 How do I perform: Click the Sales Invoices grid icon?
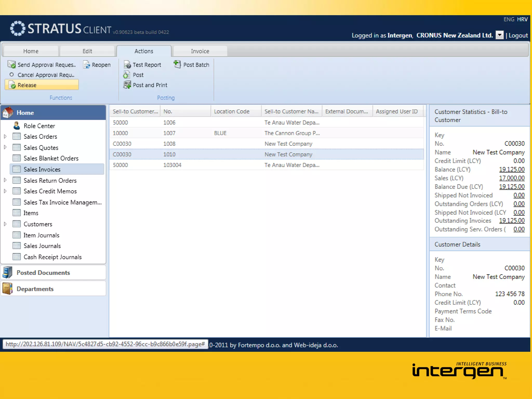point(17,169)
